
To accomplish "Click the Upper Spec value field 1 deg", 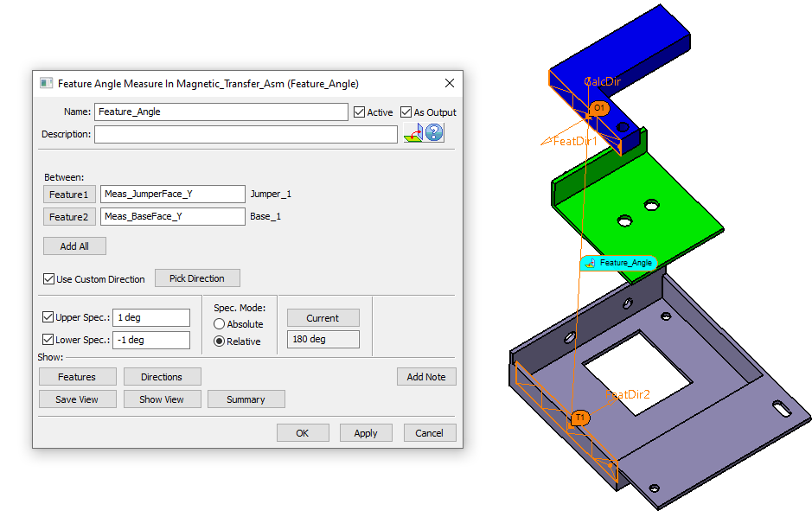I will (151, 318).
